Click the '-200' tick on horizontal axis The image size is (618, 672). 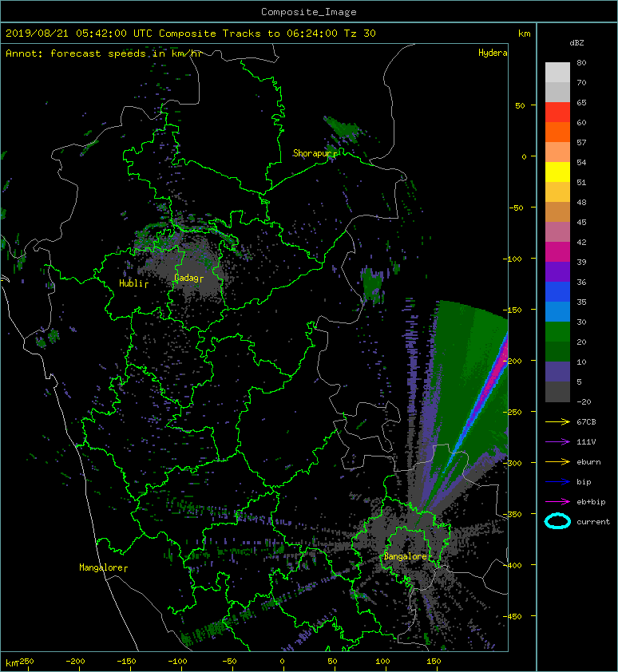click(x=75, y=662)
